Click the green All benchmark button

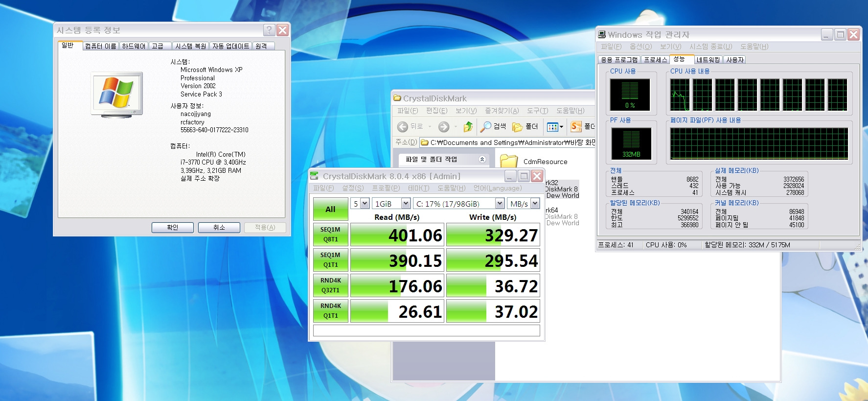tap(330, 209)
